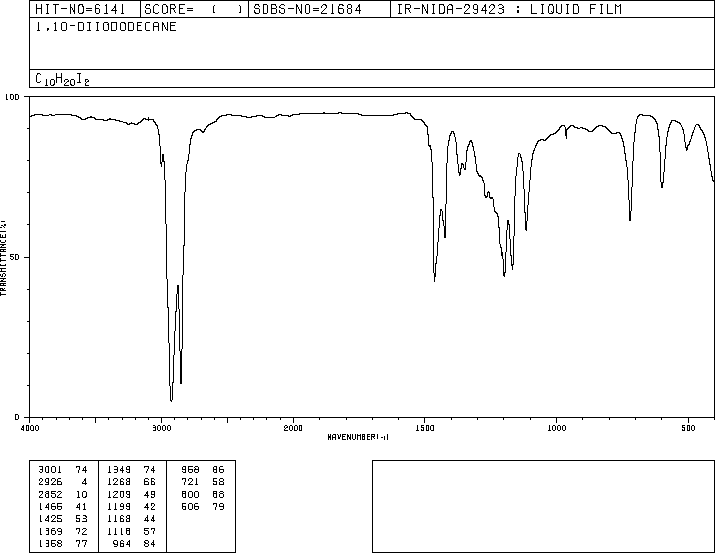Click transmittance value 66 beside 1268
The width and height of the screenshot is (715, 553).
150,482
